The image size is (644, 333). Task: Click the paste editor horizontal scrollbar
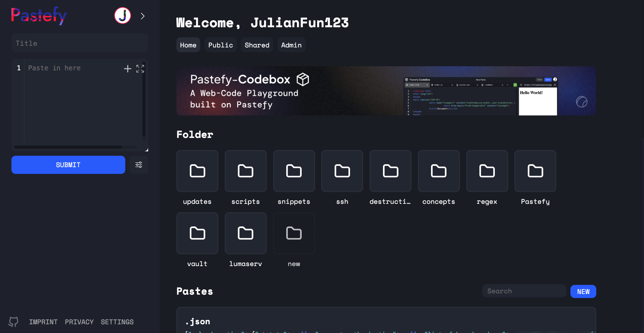[68, 147]
